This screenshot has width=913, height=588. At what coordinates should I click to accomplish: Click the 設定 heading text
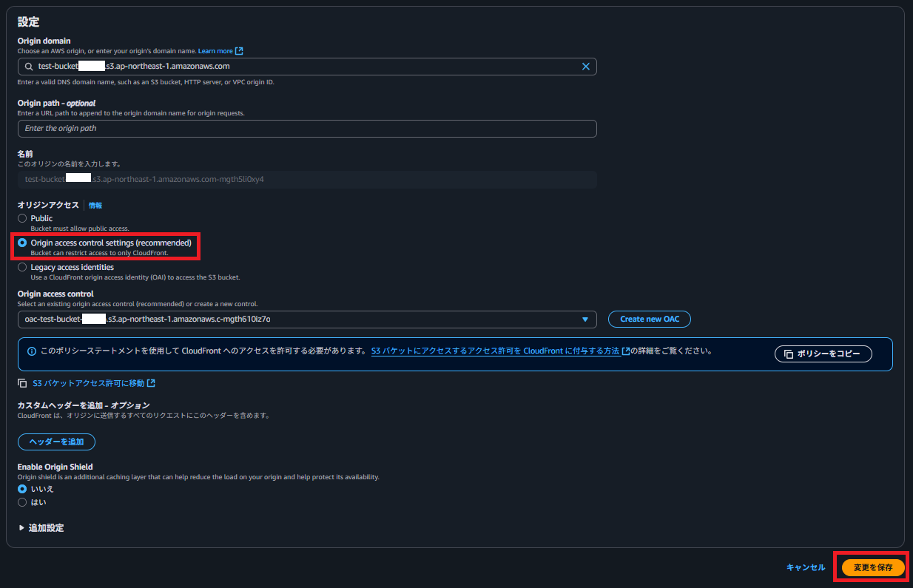pyautogui.click(x=28, y=22)
